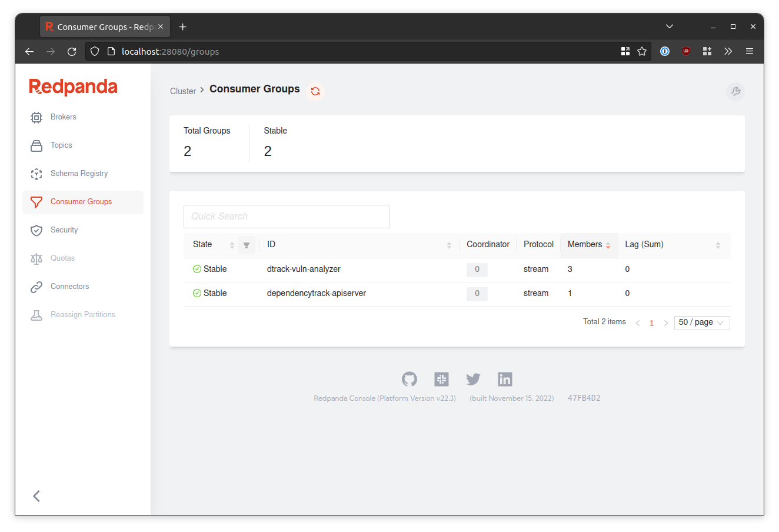
Task: Collapse the sidebar with the left chevron
Action: point(36,496)
